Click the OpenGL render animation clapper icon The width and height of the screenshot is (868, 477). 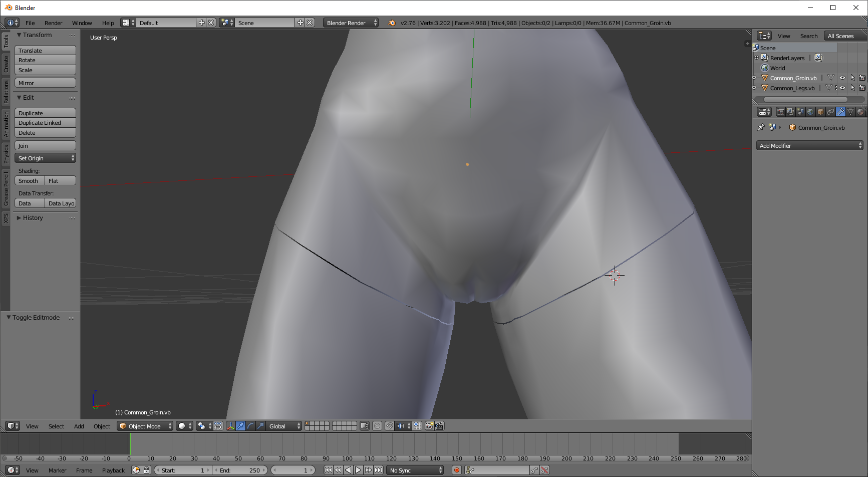click(x=439, y=426)
